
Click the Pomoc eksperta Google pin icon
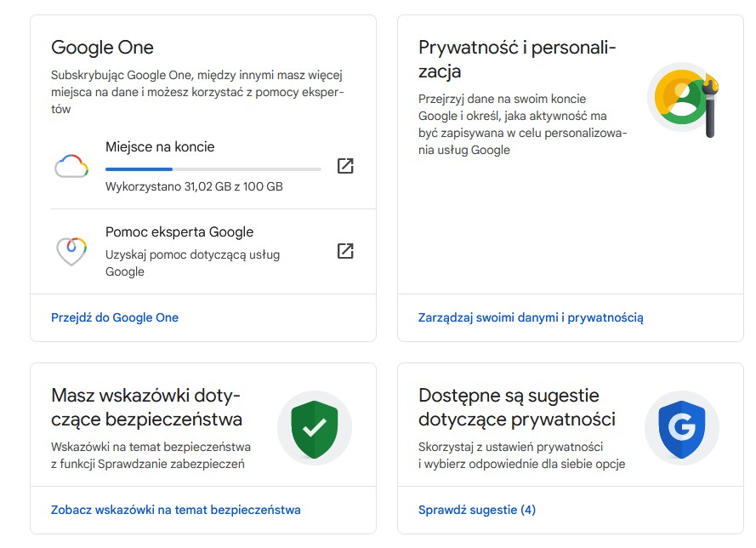click(x=71, y=248)
